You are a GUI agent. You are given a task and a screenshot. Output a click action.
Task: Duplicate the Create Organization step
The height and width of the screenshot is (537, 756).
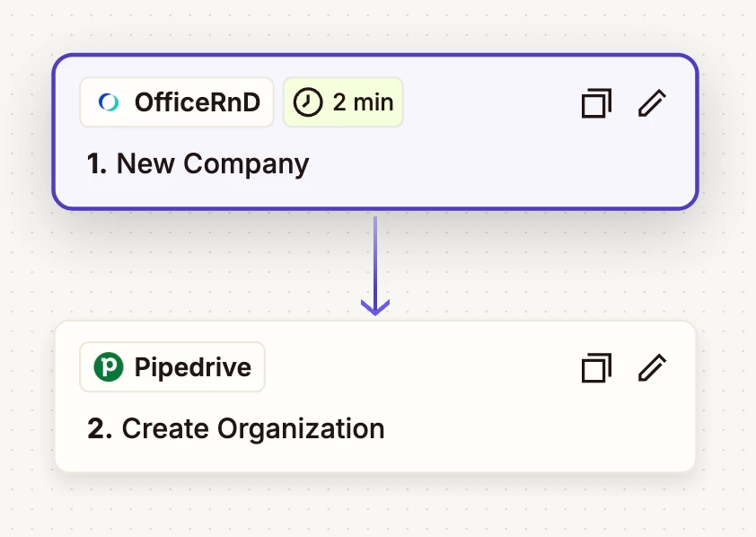coord(596,367)
